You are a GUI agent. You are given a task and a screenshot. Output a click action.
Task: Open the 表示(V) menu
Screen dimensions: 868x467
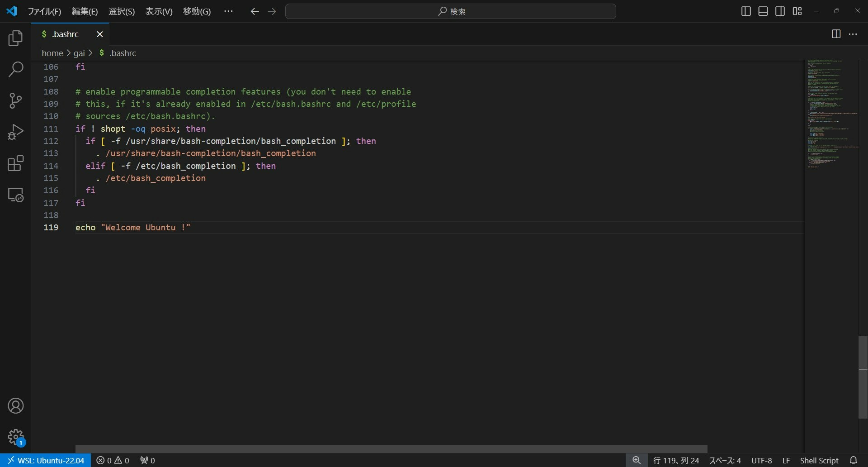(159, 11)
